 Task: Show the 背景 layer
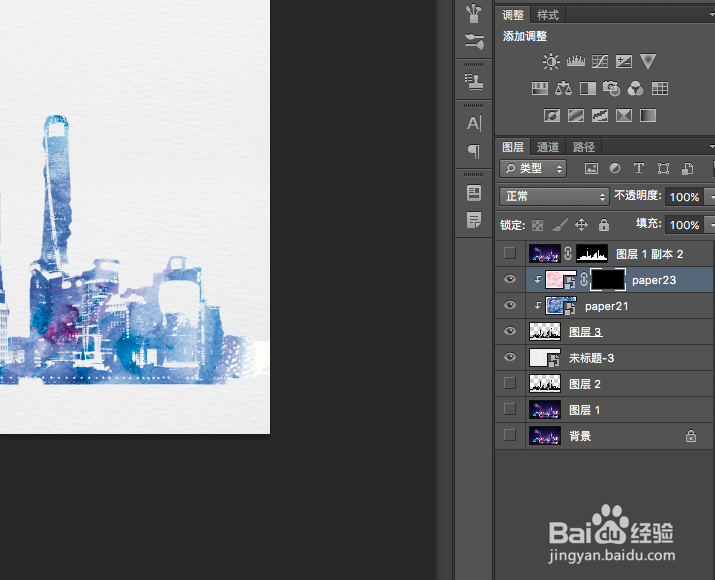click(509, 435)
